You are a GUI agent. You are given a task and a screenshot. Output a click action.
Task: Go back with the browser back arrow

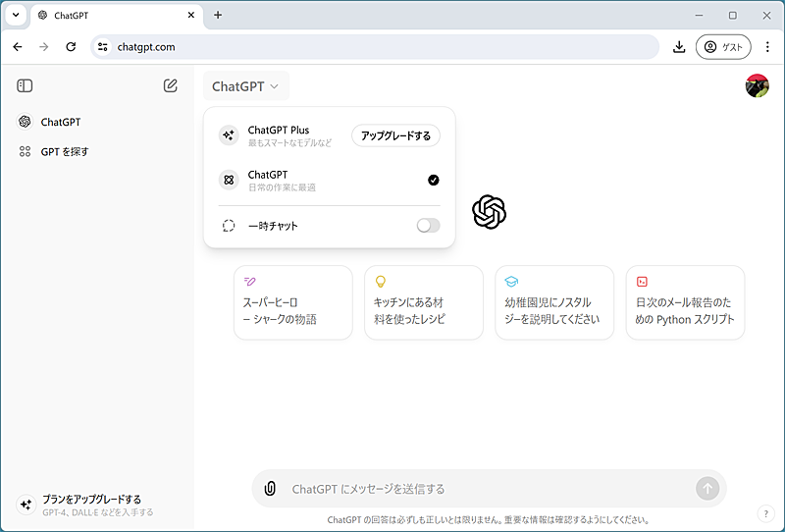(x=18, y=47)
